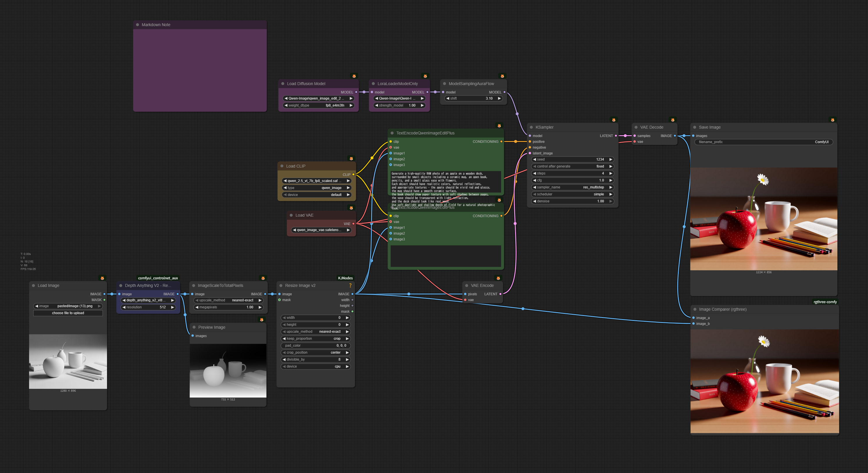Click fox badge above Save Image node
Viewport: 868px width, 473px height.
point(832,120)
